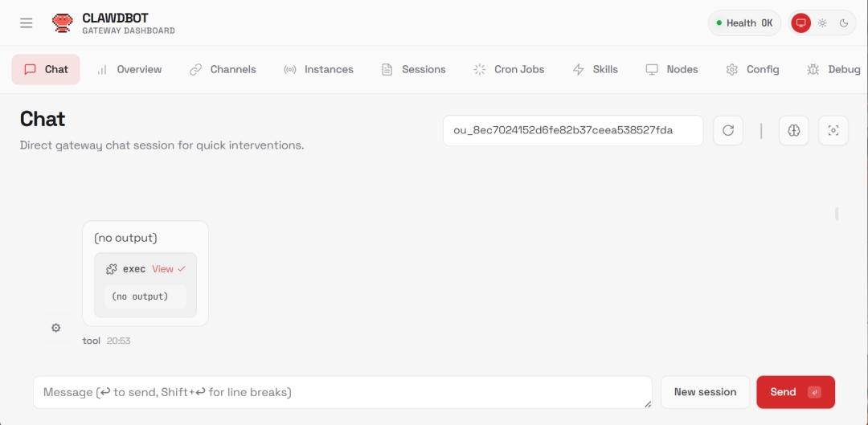Switch to light theme sun icon
The image size is (868, 425).
pyautogui.click(x=822, y=23)
